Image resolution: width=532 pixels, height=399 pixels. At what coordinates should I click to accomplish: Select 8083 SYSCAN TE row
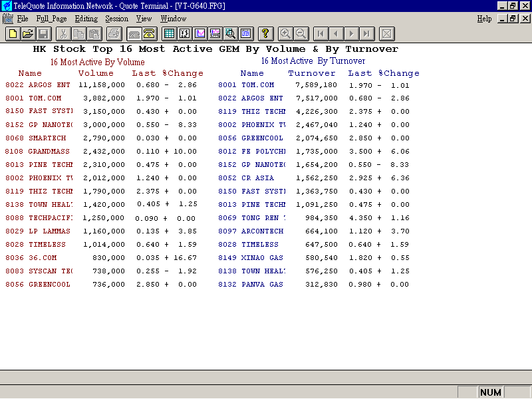point(101,271)
